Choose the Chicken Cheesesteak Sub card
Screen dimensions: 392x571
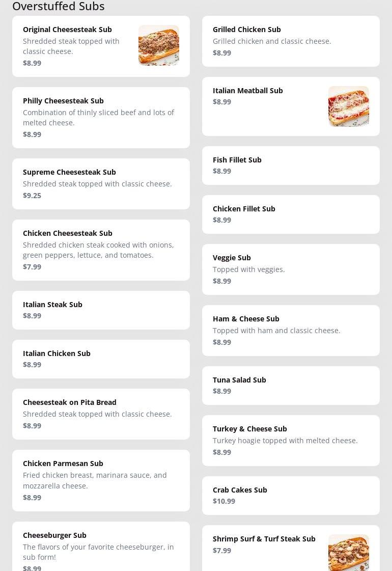(x=101, y=250)
